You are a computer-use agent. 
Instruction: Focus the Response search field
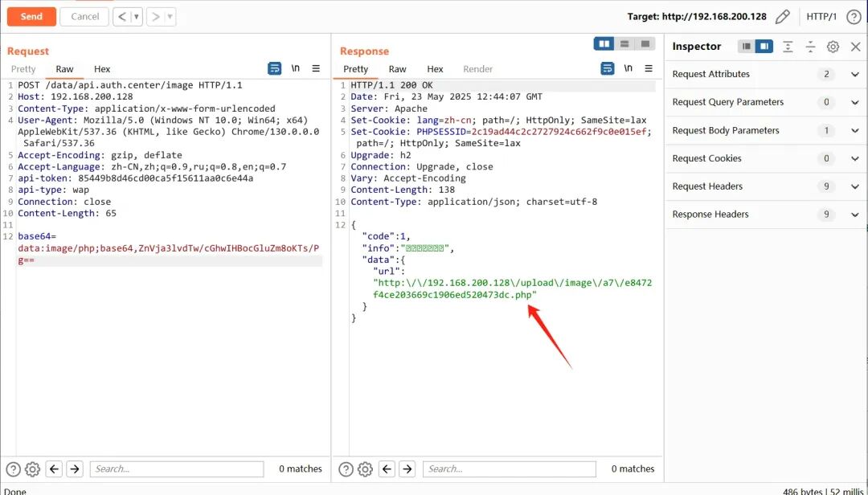click(510, 469)
